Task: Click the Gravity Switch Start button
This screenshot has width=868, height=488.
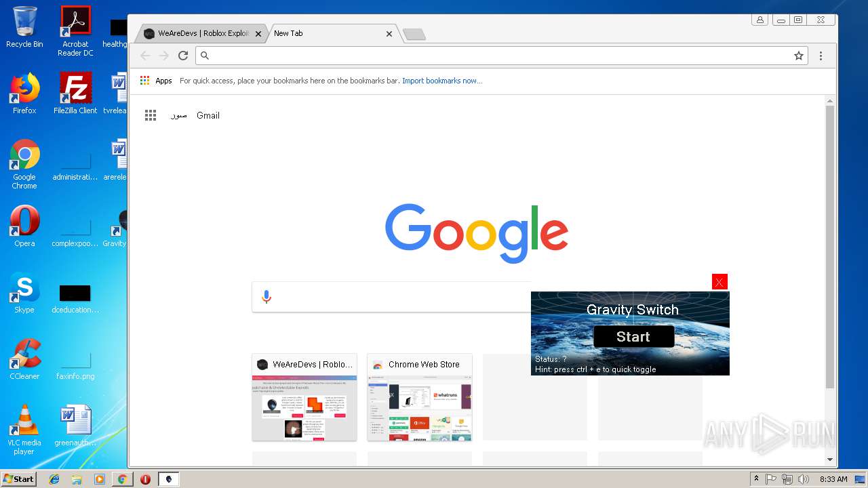Action: click(633, 337)
